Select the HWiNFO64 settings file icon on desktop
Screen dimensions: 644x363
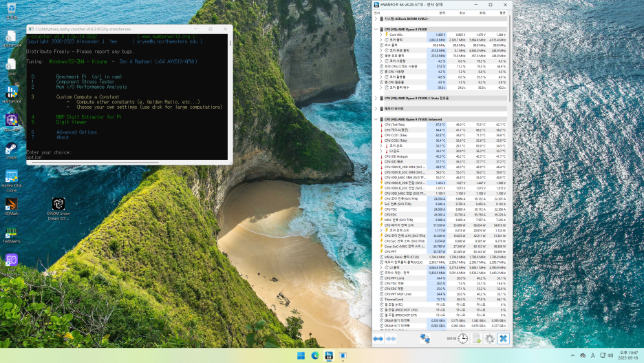pos(12,39)
